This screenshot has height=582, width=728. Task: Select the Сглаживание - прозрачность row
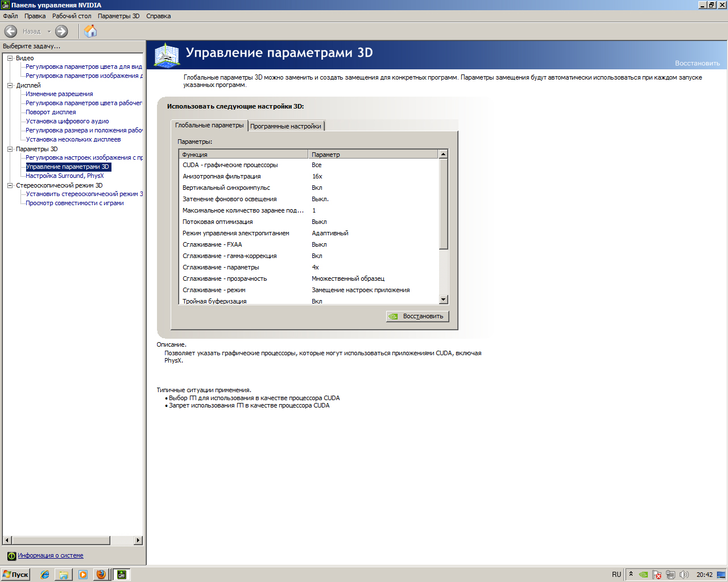309,278
